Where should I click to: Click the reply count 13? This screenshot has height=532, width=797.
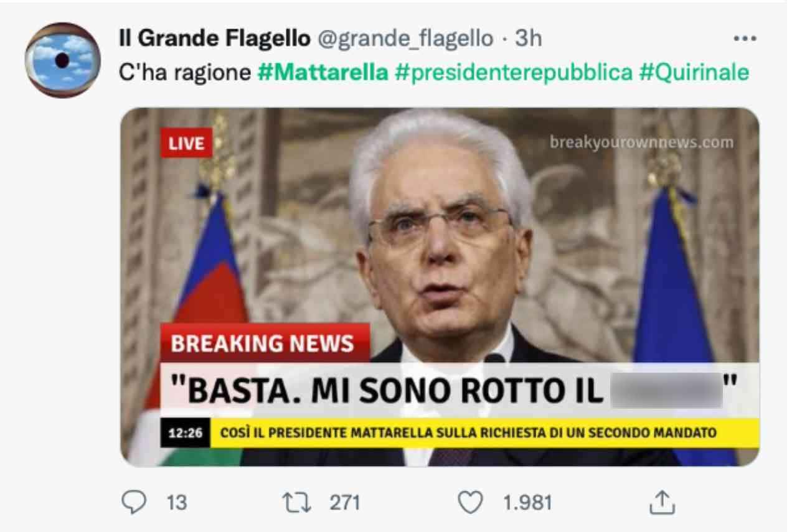click(x=177, y=503)
